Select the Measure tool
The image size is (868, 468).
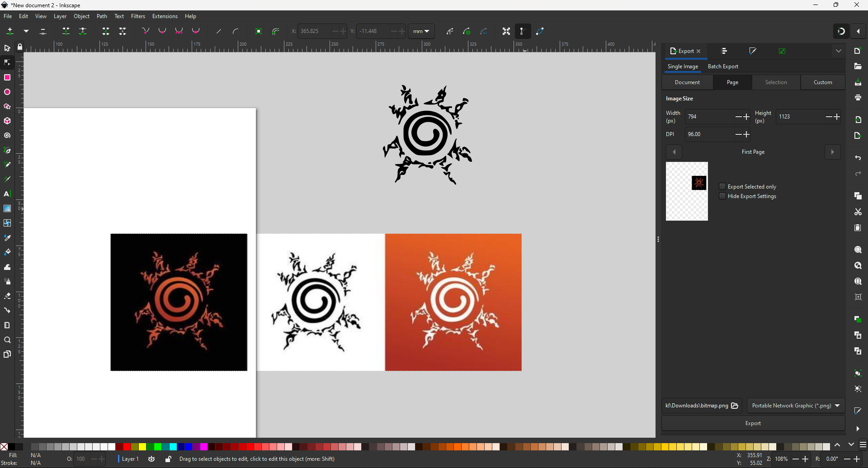coord(7,325)
